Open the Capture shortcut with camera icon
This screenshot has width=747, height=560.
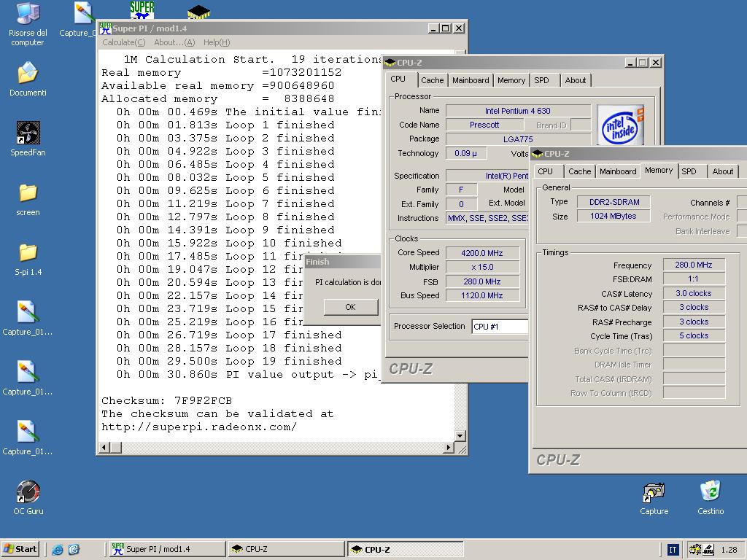point(654,499)
